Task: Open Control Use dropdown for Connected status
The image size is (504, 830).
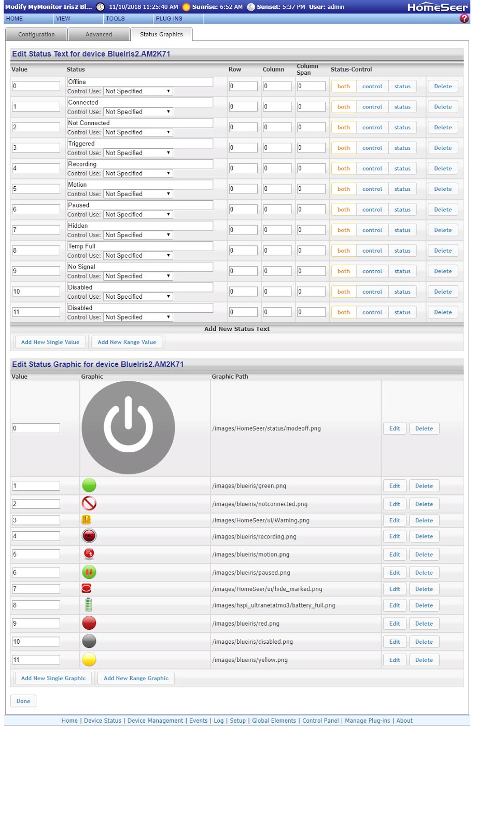Action: 138,112
